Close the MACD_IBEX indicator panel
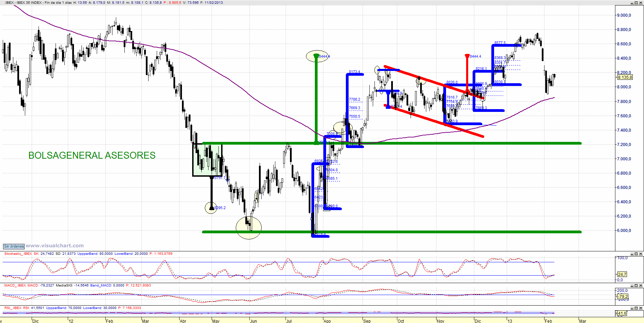644x323 pixels. (641, 285)
